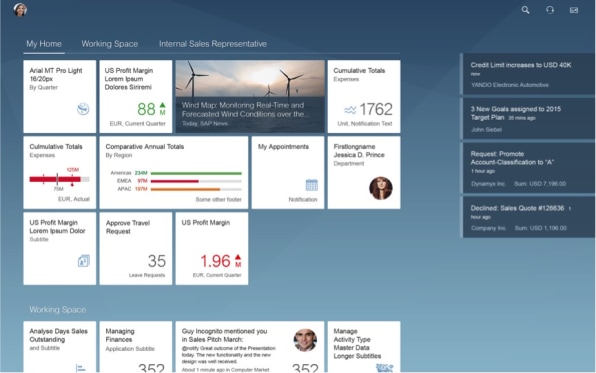Select the Internal Sales Representative tab
Image resolution: width=596 pixels, height=373 pixels.
tap(212, 44)
